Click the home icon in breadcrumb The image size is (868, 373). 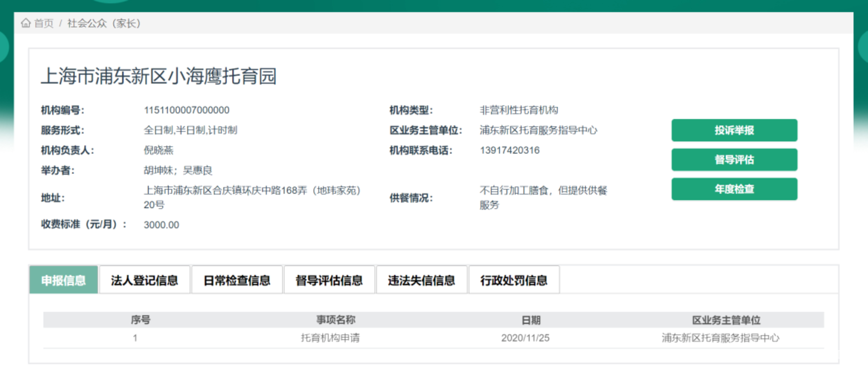25,23
